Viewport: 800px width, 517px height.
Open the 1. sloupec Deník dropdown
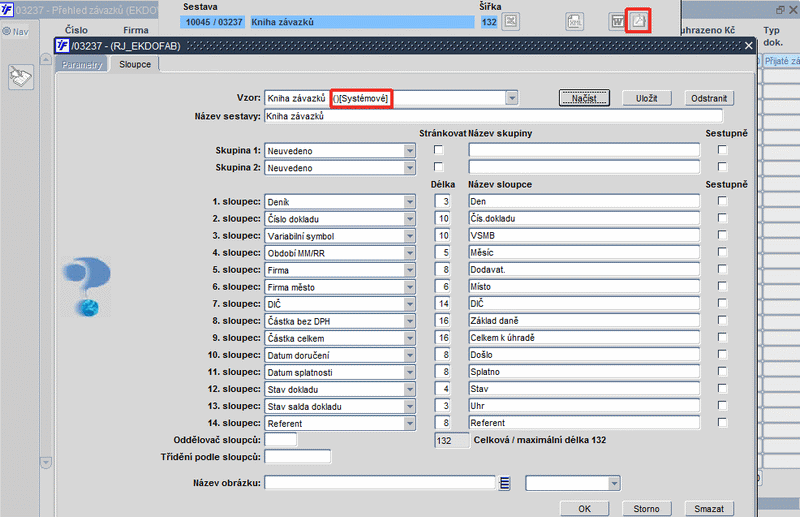(409, 202)
